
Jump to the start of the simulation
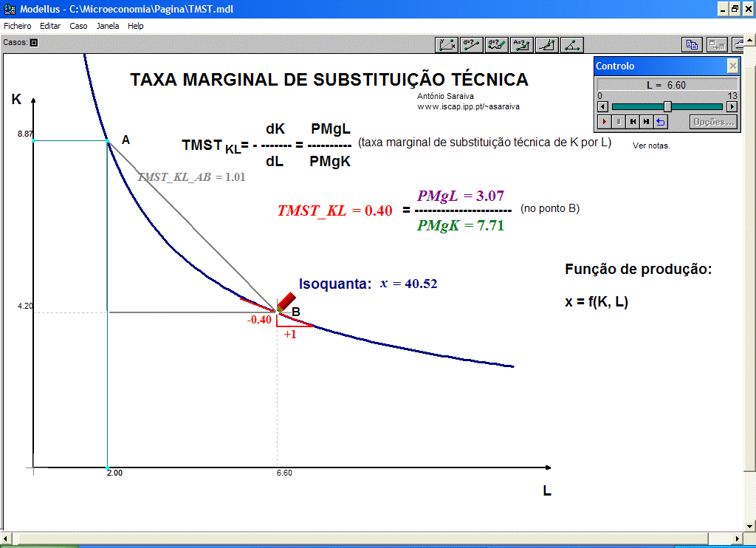tap(633, 122)
